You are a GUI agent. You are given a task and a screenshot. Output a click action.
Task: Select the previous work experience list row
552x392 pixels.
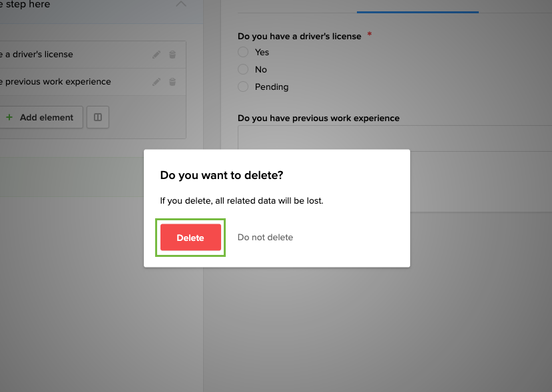67,82
